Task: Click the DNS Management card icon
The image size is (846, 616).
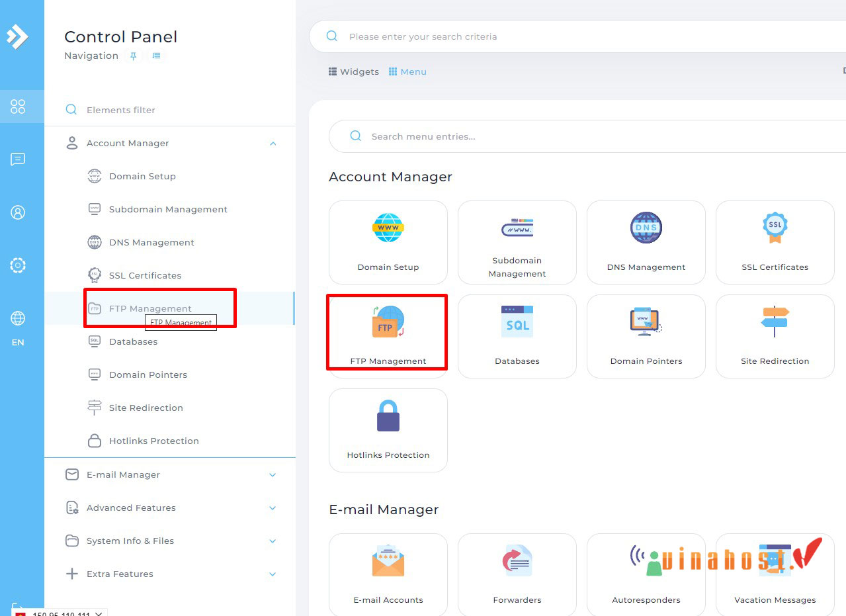Action: [x=646, y=228]
